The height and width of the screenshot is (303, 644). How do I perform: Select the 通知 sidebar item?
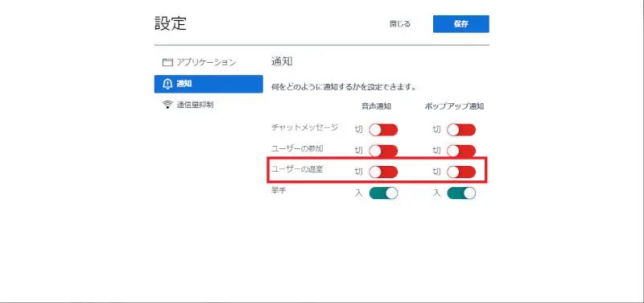click(x=208, y=84)
